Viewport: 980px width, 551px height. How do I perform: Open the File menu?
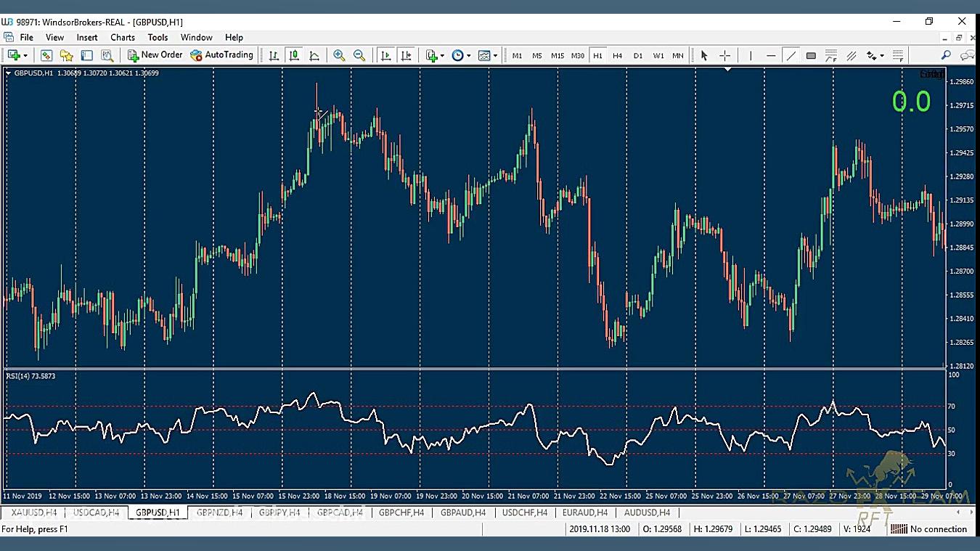click(x=27, y=37)
